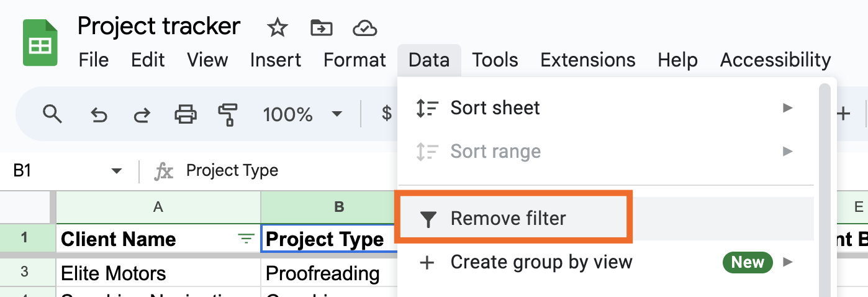Select Create group by view option

541,262
